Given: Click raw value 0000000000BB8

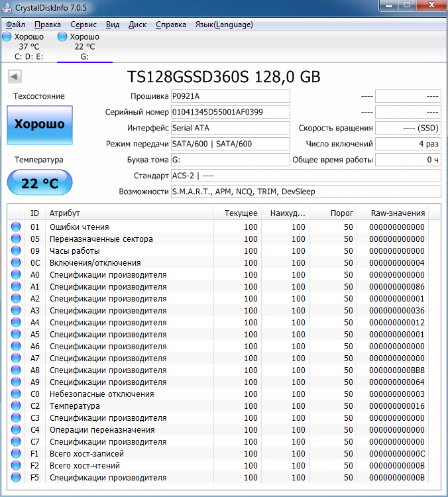Looking at the screenshot, I should (396, 370).
